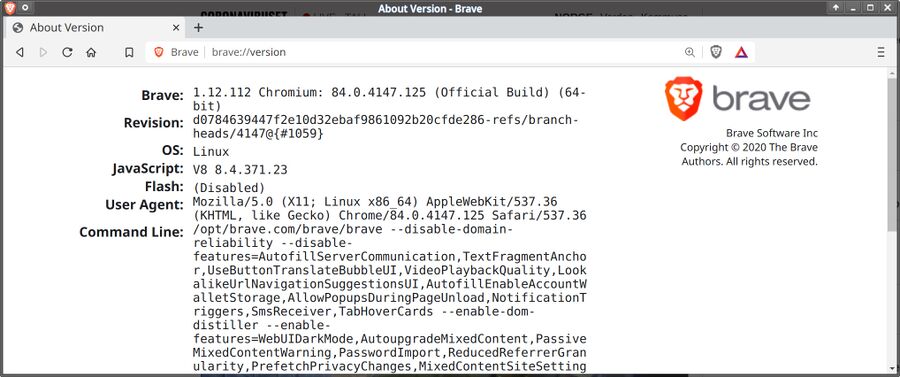Screen dimensions: 900x377
Task: Open the home page button
Action: 91,52
